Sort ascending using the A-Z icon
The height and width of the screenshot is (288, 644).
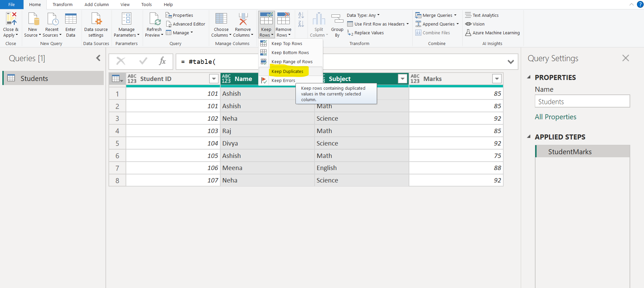[301, 15]
